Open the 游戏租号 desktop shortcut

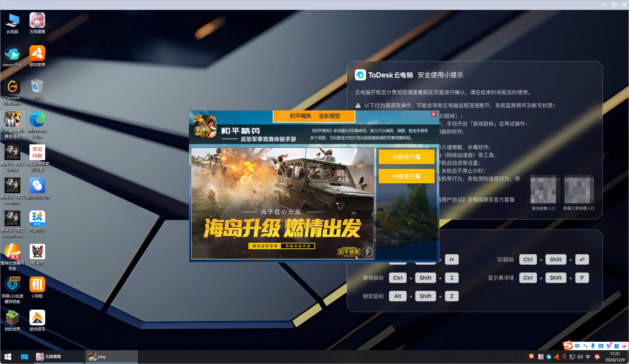point(37,321)
